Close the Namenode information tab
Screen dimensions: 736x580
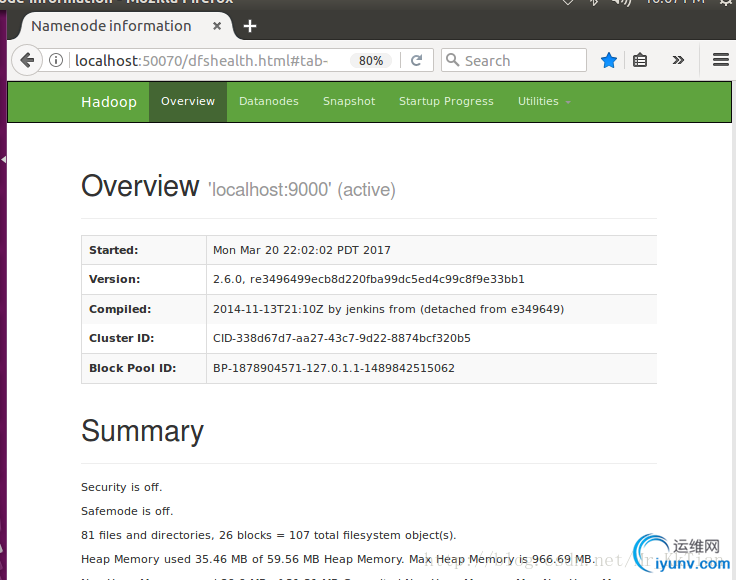coord(217,26)
